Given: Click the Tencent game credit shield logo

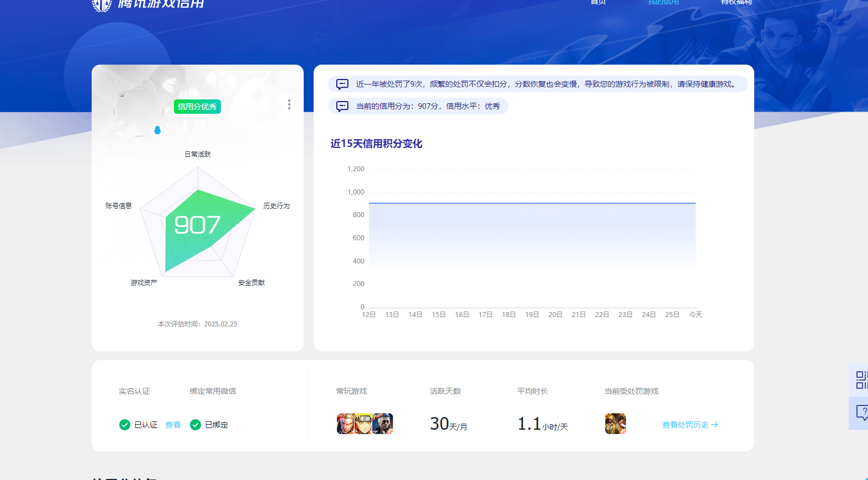Looking at the screenshot, I should pos(102,4).
